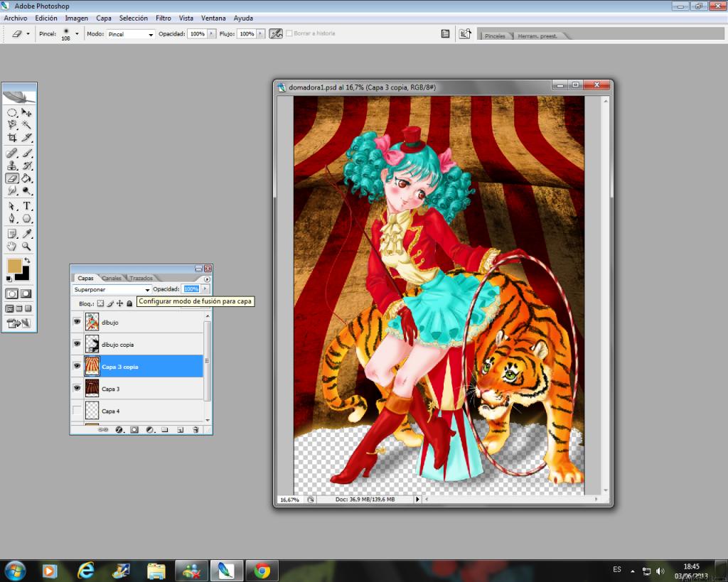Image resolution: width=728 pixels, height=582 pixels.
Task: Enable Borrar a historia checkbox
Action: click(289, 33)
